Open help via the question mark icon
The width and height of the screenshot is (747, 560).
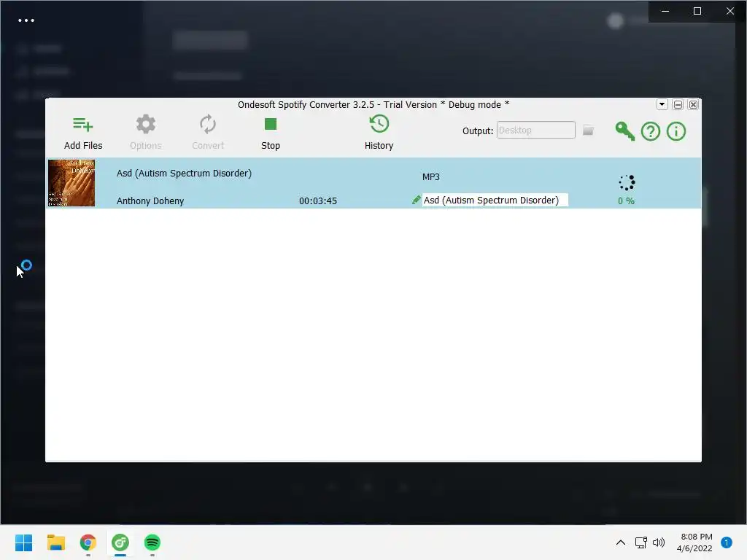pos(650,131)
